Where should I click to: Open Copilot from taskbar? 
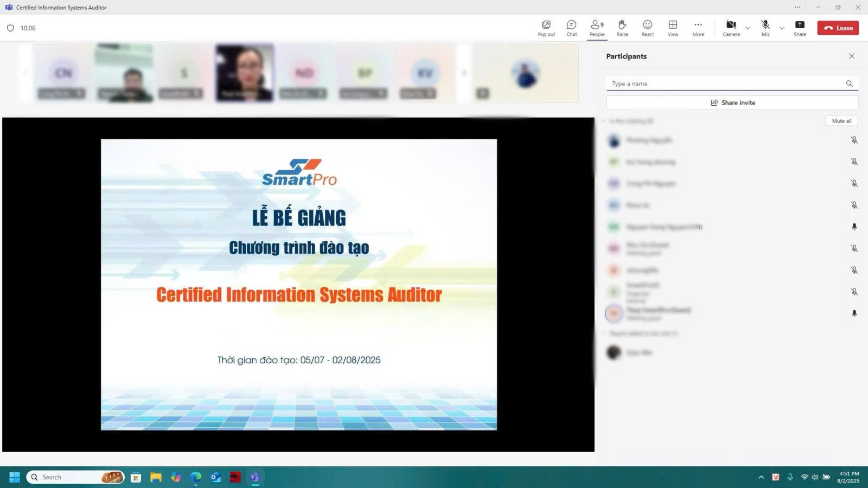[176, 477]
